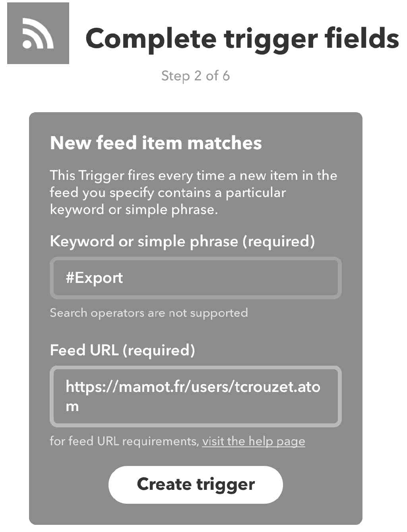Select the "New feed item matches" title
The image size is (407, 532).
[x=156, y=143]
